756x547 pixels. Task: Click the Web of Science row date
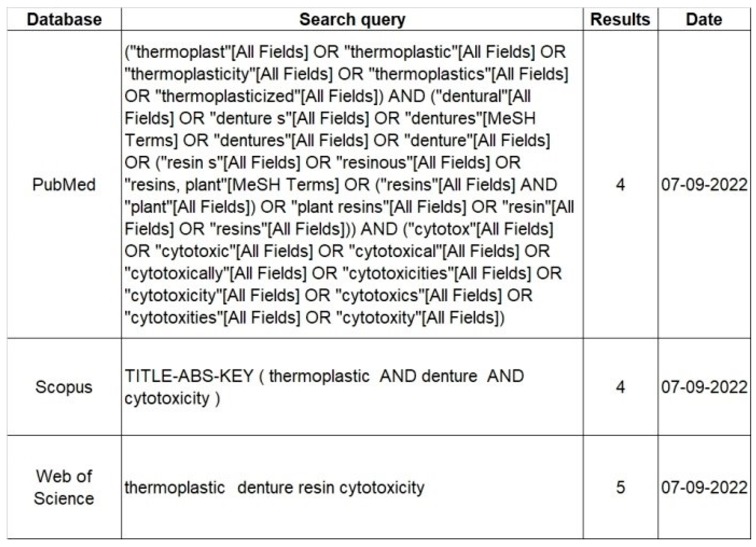click(704, 487)
